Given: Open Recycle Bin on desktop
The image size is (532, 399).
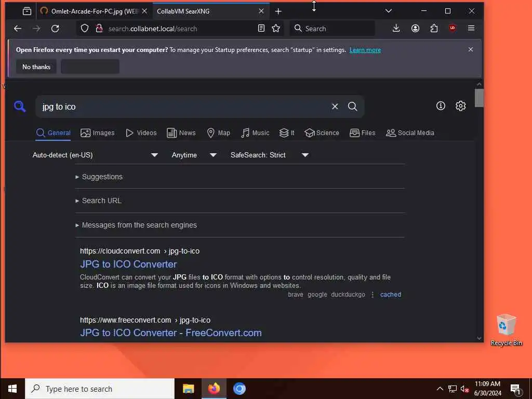Looking at the screenshot, I should coord(506,330).
